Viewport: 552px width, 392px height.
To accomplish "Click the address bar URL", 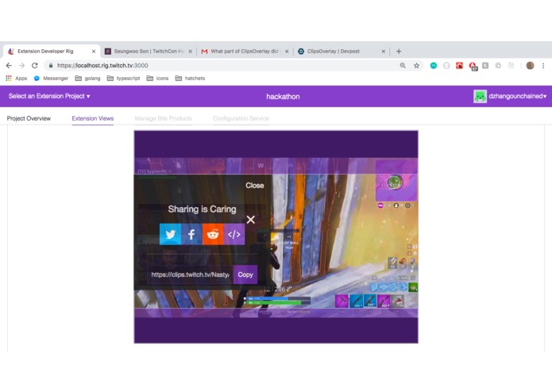I will pyautogui.click(x=102, y=65).
